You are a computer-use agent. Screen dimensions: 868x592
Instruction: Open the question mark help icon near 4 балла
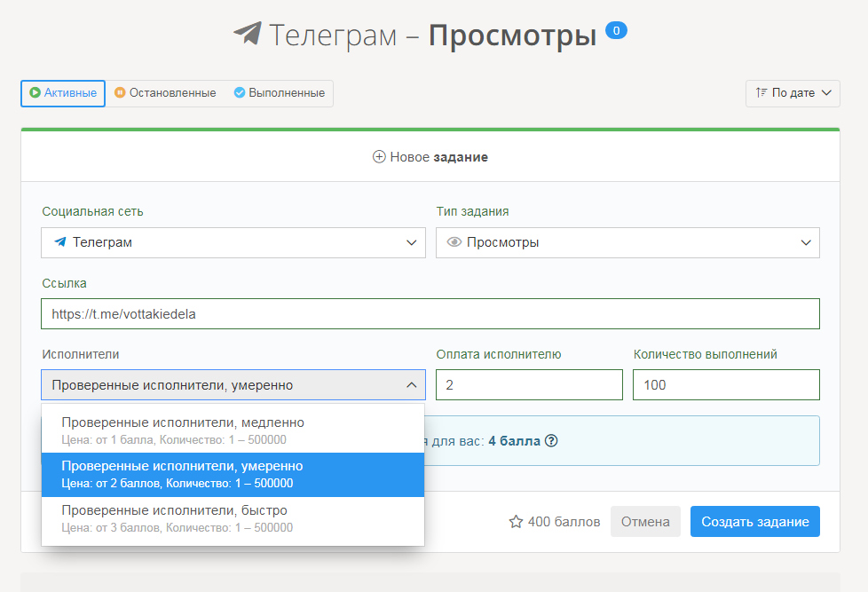pyautogui.click(x=550, y=440)
